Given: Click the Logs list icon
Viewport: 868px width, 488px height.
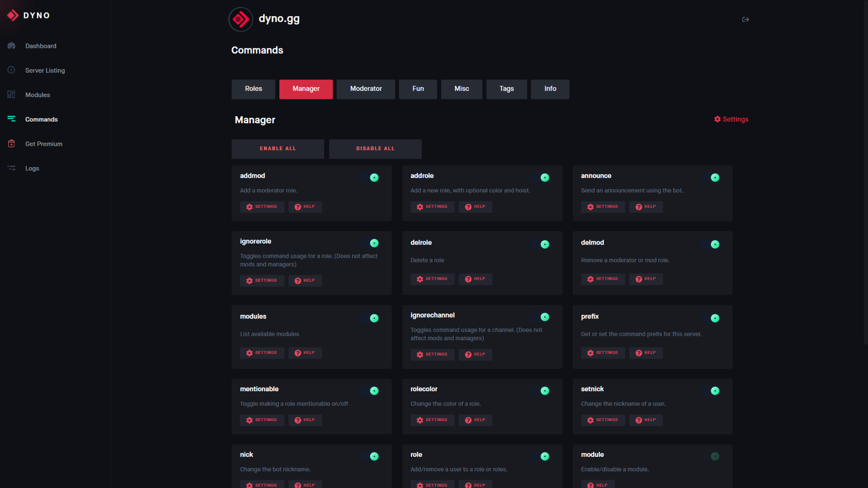Looking at the screenshot, I should (x=11, y=168).
